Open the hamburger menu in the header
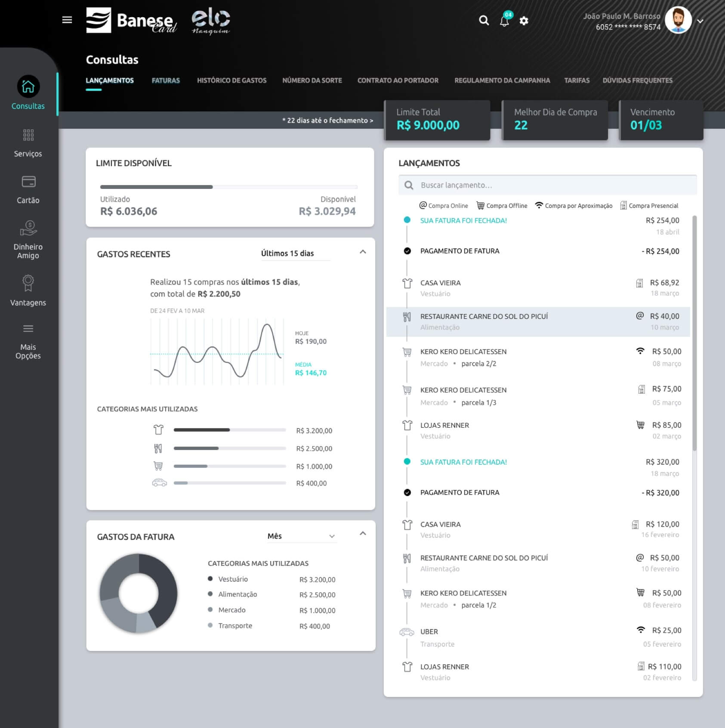725x728 pixels. click(x=67, y=20)
